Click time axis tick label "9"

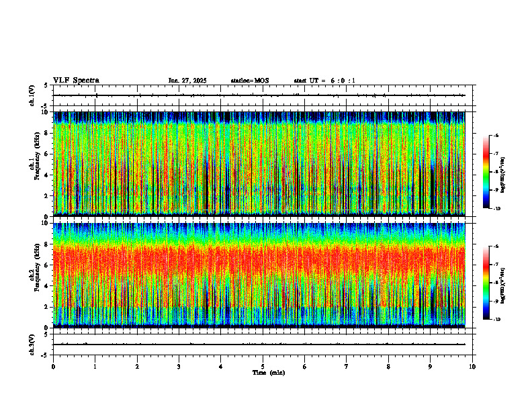coord(430,367)
